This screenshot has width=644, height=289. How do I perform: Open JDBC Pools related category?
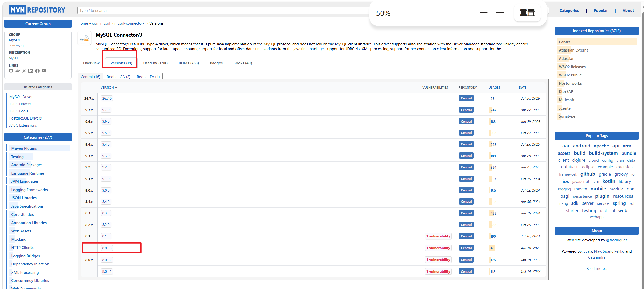click(19, 111)
